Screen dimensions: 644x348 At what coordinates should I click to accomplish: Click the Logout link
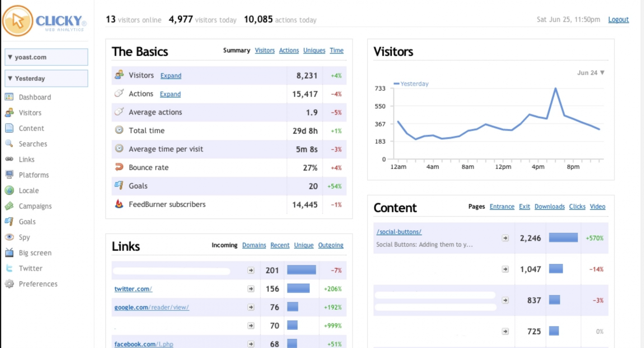tap(619, 20)
